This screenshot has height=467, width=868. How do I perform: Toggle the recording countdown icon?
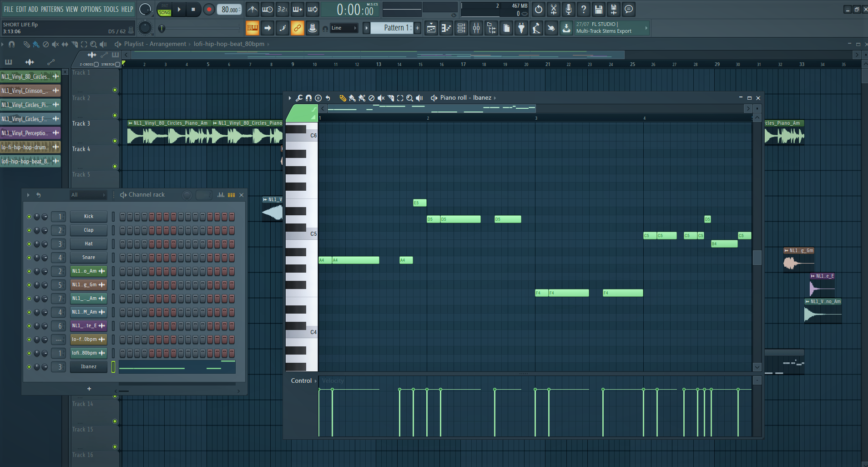coord(283,9)
